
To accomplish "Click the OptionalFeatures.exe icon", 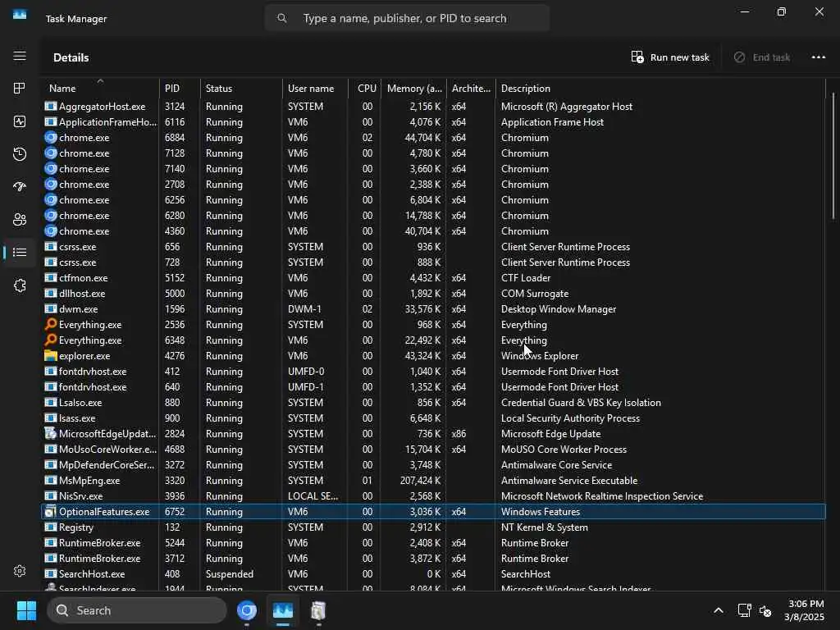I will [51, 512].
